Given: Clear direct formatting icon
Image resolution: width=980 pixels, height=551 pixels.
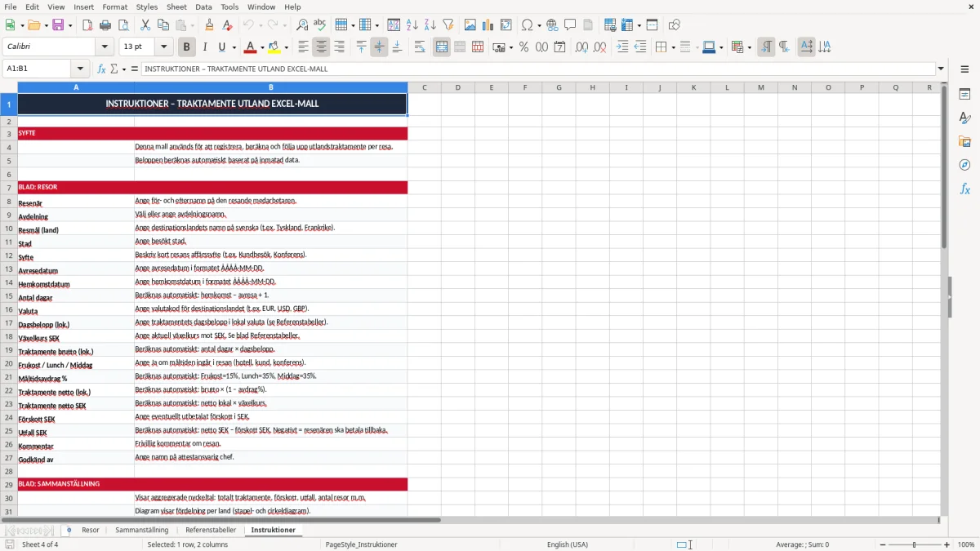Looking at the screenshot, I should tap(226, 25).
